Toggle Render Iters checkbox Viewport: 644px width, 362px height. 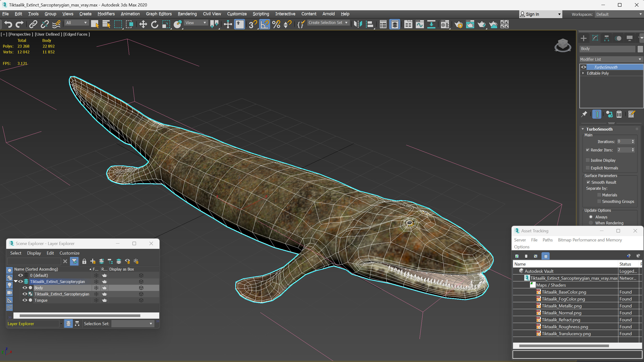(587, 150)
